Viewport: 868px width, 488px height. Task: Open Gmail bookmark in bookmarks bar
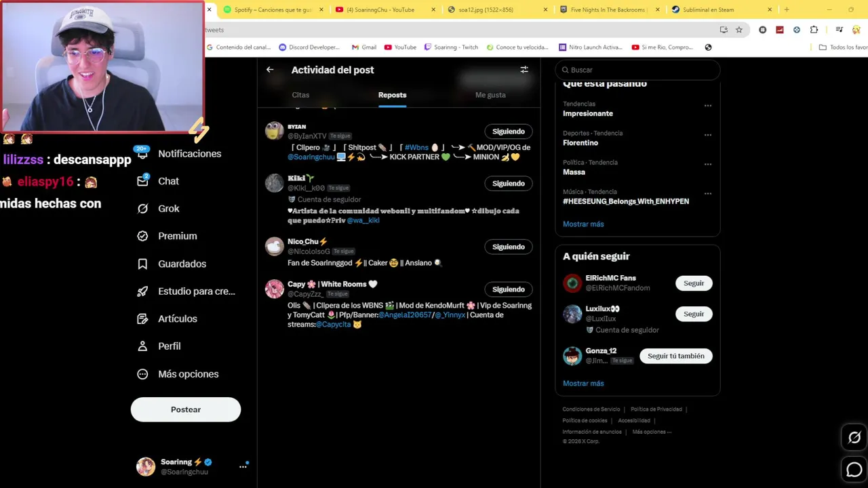pyautogui.click(x=364, y=47)
